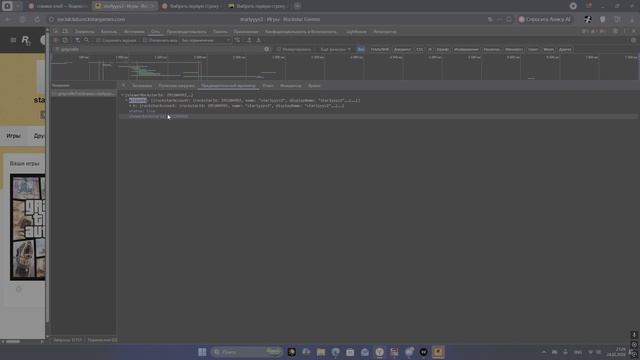
Task: Open the Roblox page hamburger menu
Action: pyautogui.click(x=13, y=40)
